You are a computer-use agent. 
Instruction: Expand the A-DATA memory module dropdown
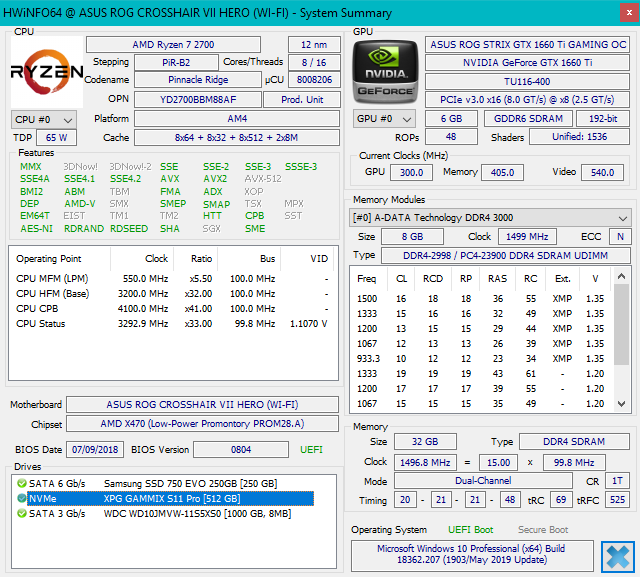(490, 218)
